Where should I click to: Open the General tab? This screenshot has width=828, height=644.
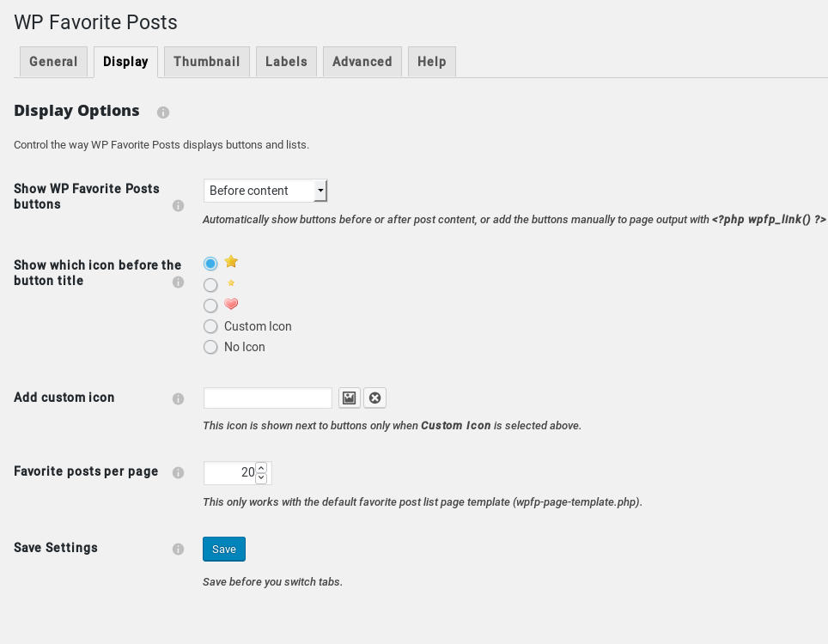[x=53, y=62]
